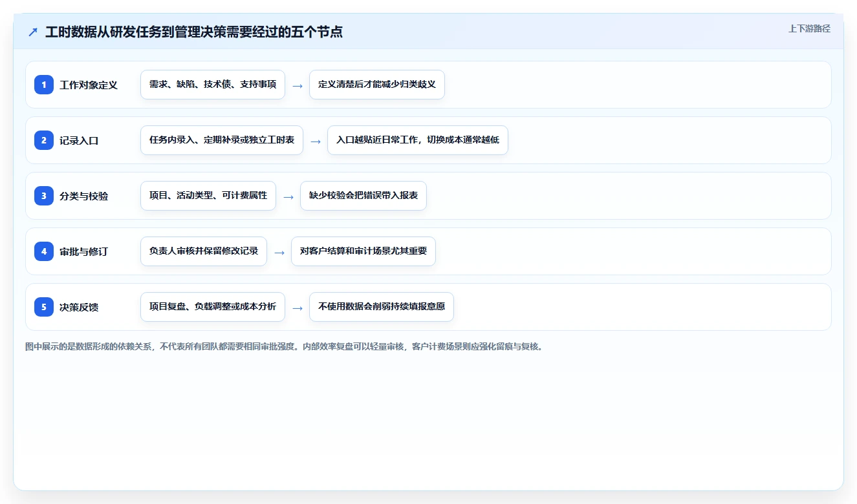The image size is (857, 504).
Task: Click the arrow icon beside the main title
Action: 33,32
